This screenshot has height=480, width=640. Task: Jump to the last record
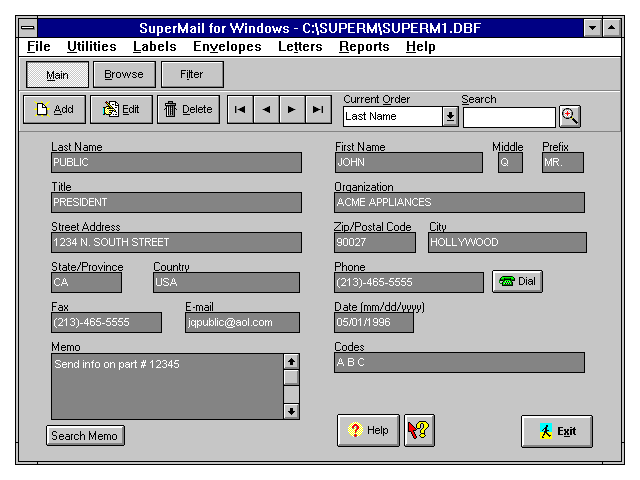(x=318, y=110)
